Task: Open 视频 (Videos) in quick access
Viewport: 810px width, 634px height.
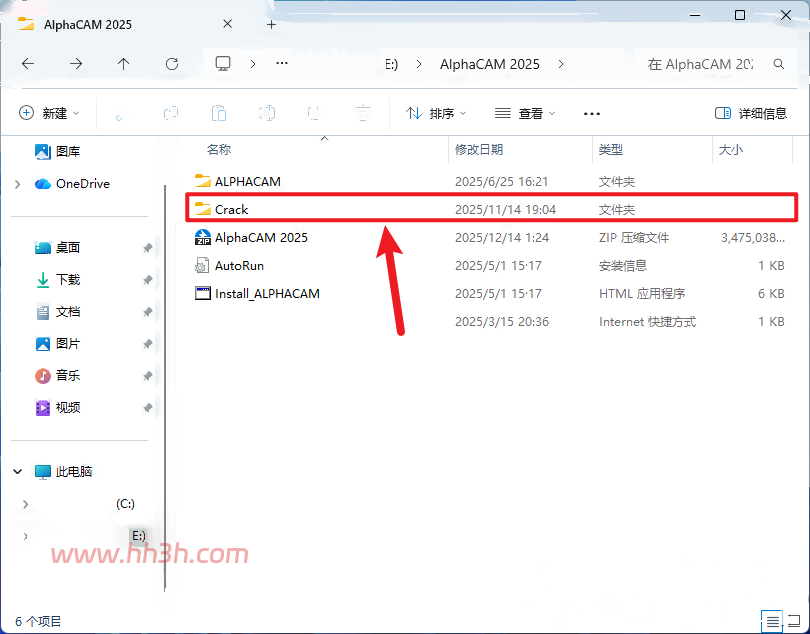Action: coord(58,408)
